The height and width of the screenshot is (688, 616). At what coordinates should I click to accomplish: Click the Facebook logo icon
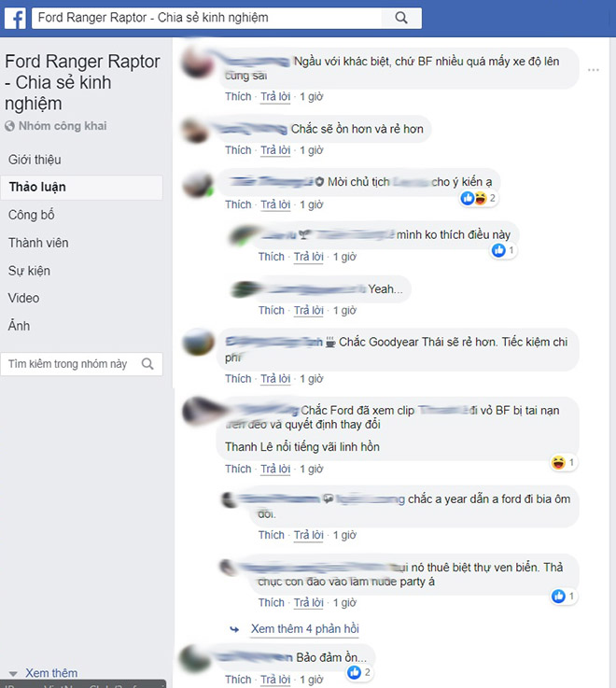15,18
